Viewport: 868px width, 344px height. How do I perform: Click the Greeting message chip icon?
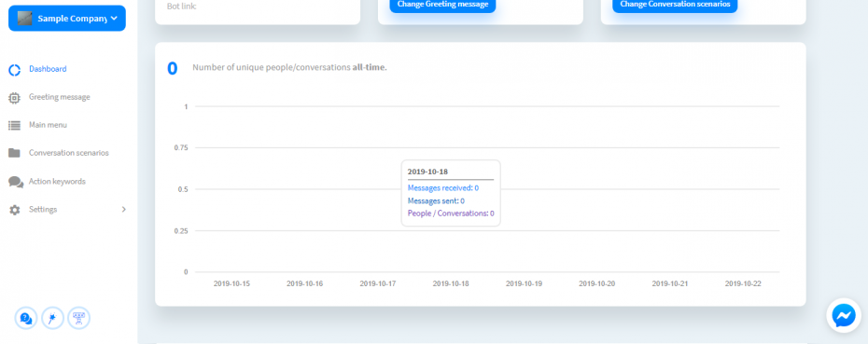[14, 98]
